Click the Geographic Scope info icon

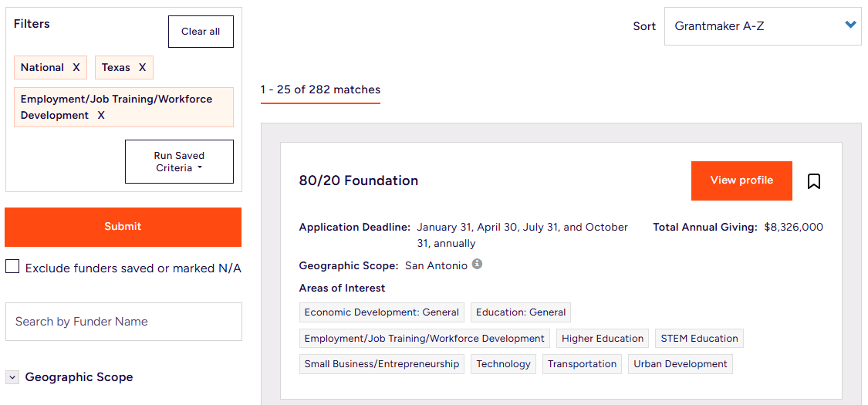point(477,265)
